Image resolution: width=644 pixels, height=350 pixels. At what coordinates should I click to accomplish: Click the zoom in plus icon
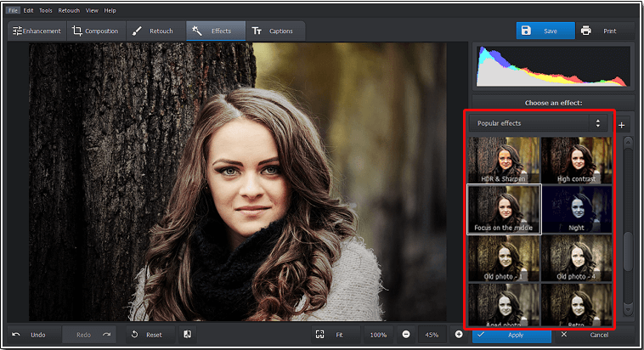point(459,335)
